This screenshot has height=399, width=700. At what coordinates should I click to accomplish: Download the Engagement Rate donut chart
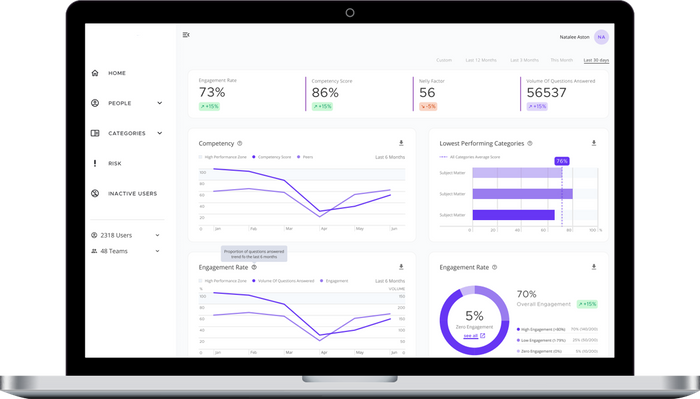click(x=594, y=267)
